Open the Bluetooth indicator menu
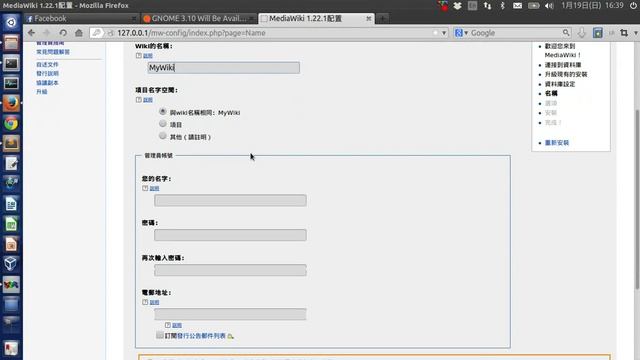Viewport: 640px width, 360px height. (502, 6)
